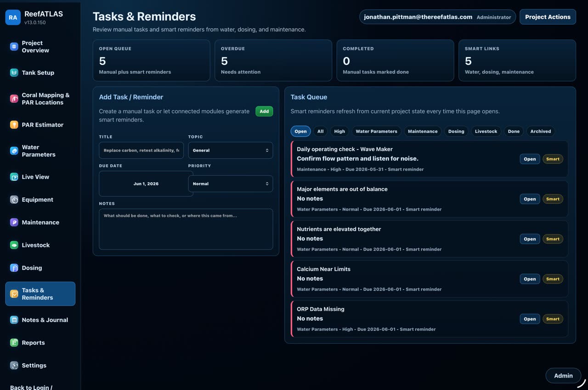Go to Tank Setup page

pos(40,72)
